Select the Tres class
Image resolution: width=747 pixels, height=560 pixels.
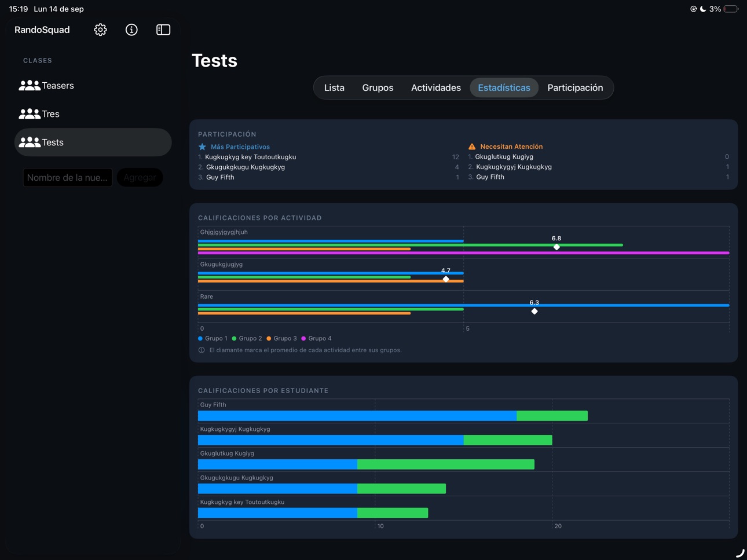[93, 114]
